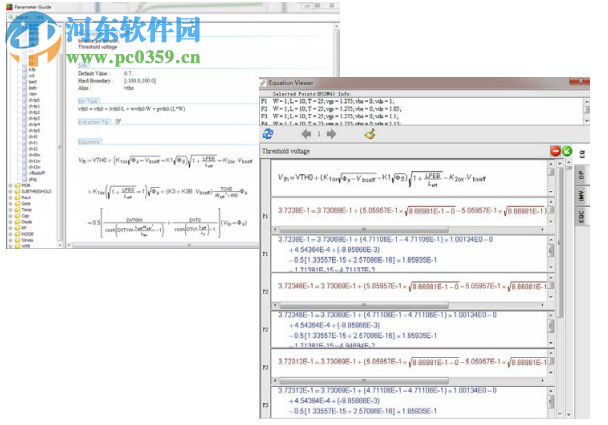Viewport: 608px width, 425px height.
Task: Expand the Rout folder node
Action: (x=10, y=197)
